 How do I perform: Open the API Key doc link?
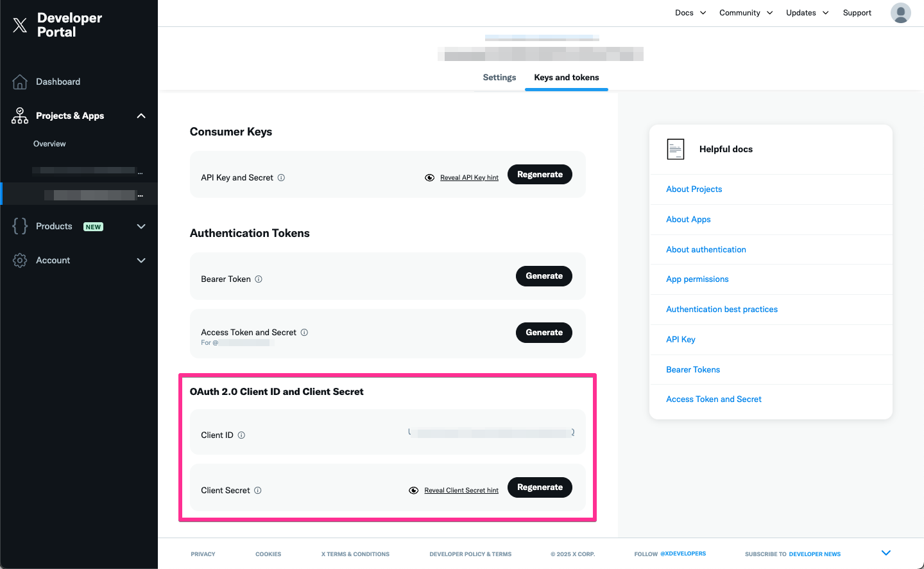click(681, 340)
